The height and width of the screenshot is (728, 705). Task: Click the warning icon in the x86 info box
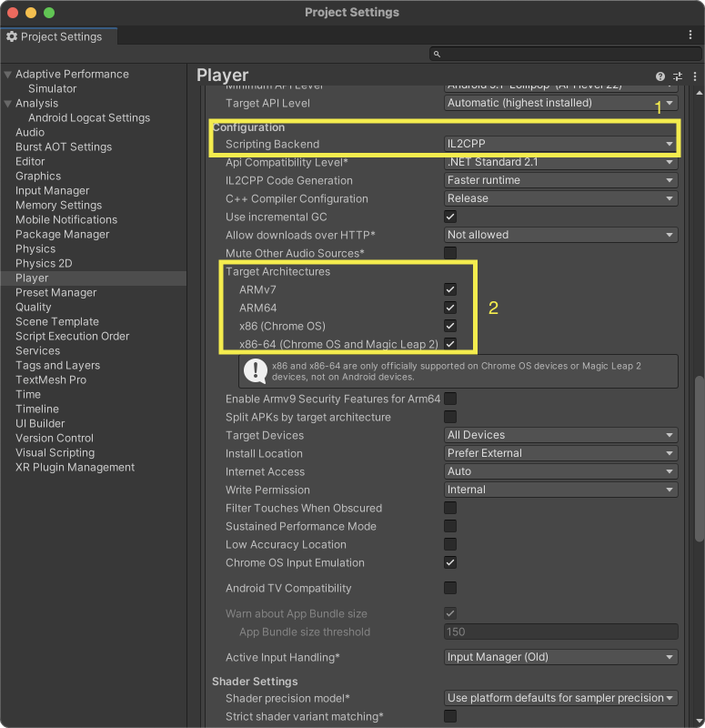[255, 370]
